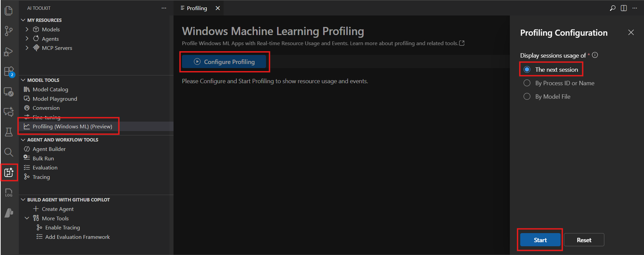Open Run and Debug view
This screenshot has width=644, height=255.
(x=9, y=52)
